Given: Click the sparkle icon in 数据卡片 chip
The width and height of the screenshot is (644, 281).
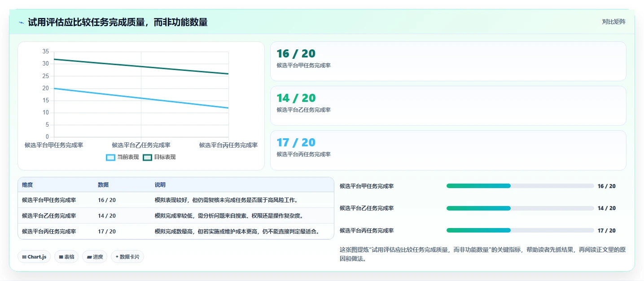Looking at the screenshot, I should coord(117,257).
